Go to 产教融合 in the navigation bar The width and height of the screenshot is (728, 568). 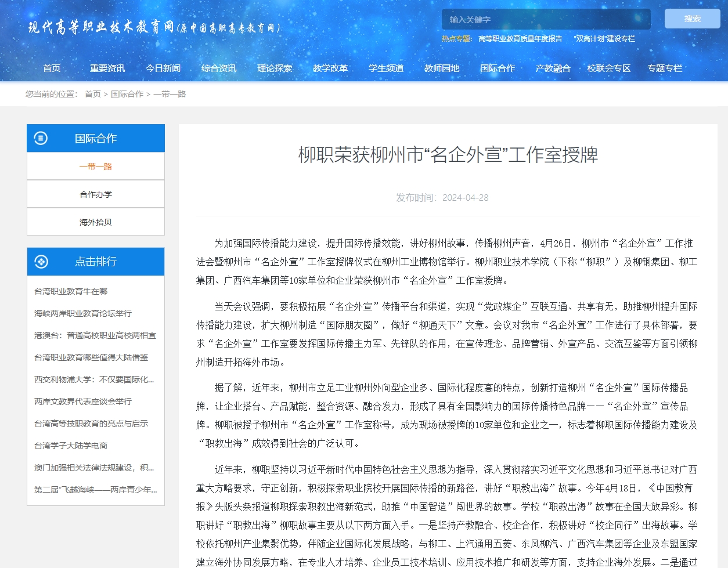(553, 68)
